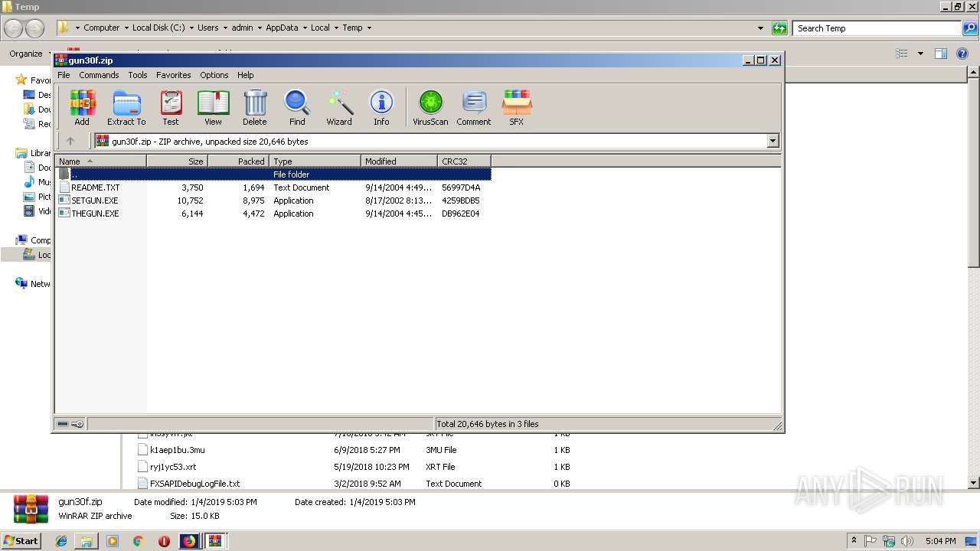Click the Extract To toolbar icon
Image resolution: width=980 pixels, height=551 pixels.
pos(126,107)
